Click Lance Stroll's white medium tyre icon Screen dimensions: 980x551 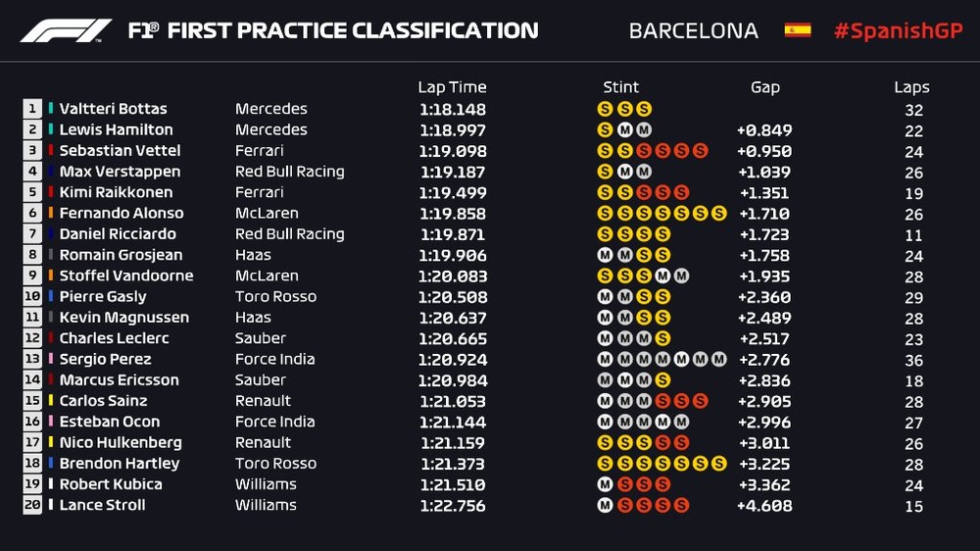click(x=605, y=505)
